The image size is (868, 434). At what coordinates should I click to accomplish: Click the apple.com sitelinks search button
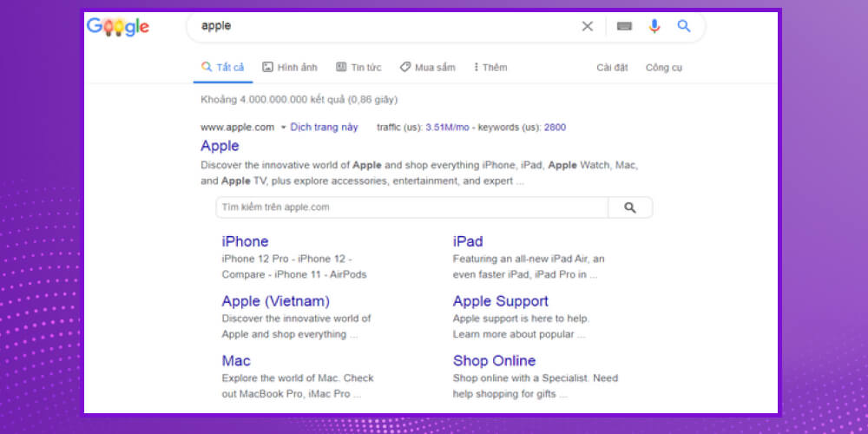pos(630,207)
